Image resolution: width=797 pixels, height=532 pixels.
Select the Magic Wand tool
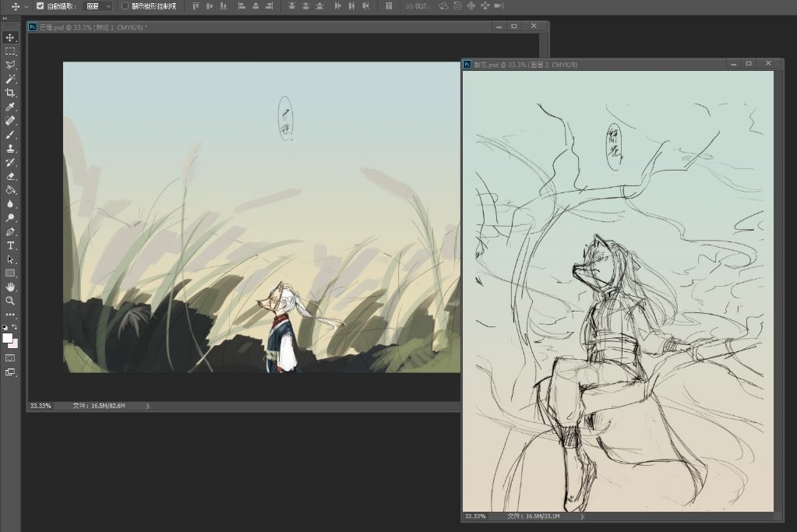coord(10,79)
